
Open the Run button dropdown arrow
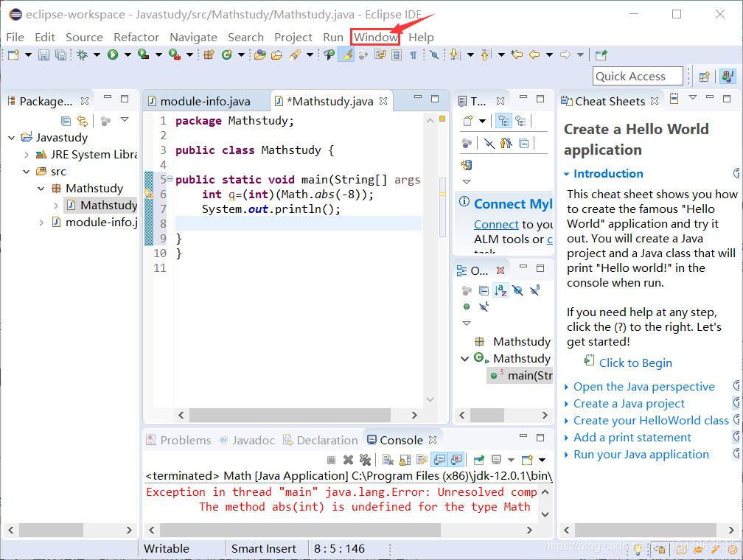pos(127,55)
